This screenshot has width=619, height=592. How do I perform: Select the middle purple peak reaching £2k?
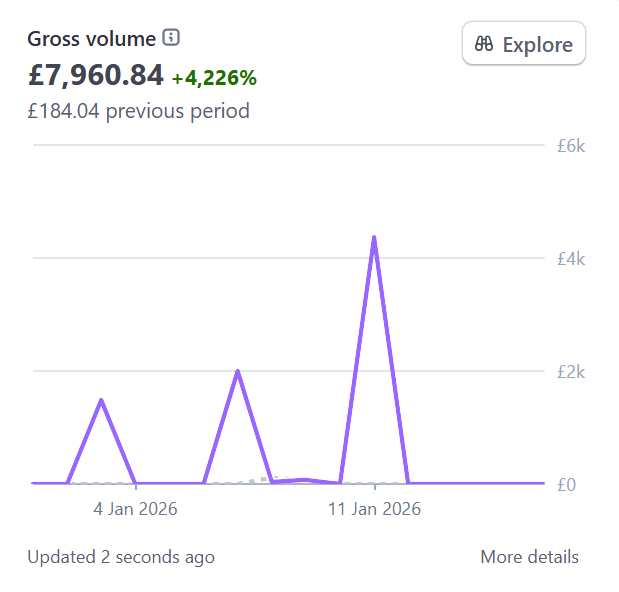pyautogui.click(x=237, y=371)
